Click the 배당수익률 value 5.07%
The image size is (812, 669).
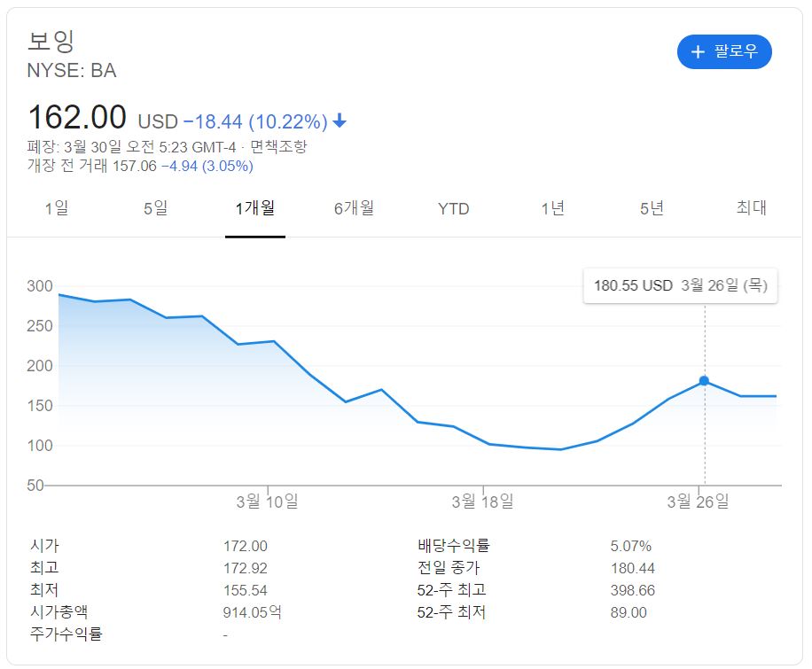[631, 547]
